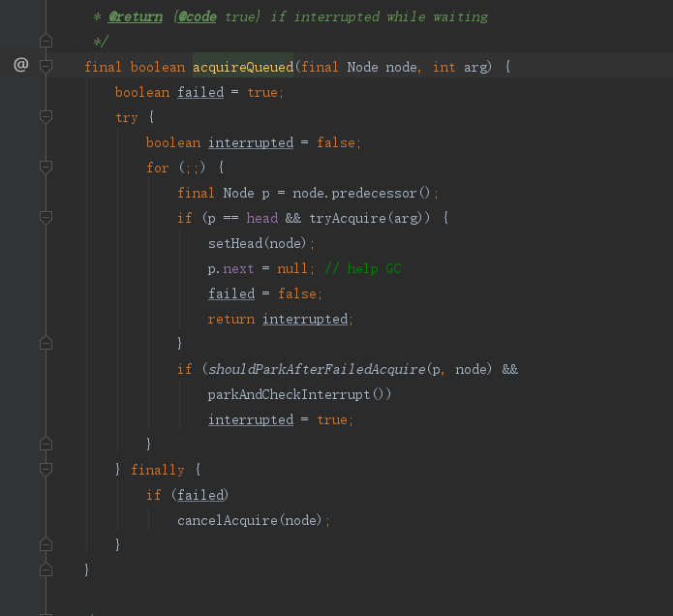Viewport: 673px width, 616px height.
Task: Click the '// help GC' comment
Action: coord(363,268)
